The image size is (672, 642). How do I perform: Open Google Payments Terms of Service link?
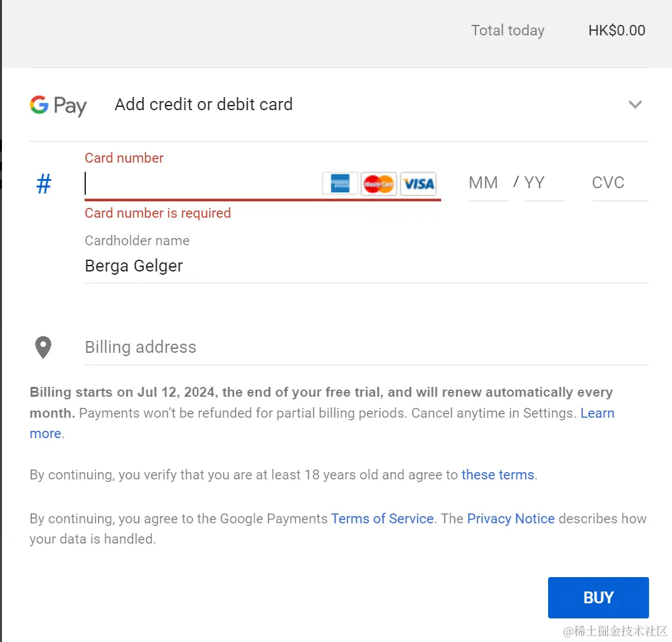point(382,519)
